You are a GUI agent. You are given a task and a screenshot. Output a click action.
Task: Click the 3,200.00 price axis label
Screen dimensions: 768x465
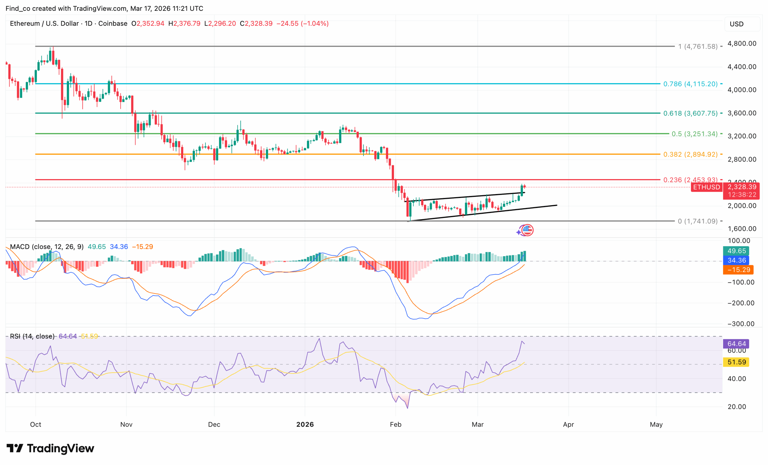(x=742, y=136)
